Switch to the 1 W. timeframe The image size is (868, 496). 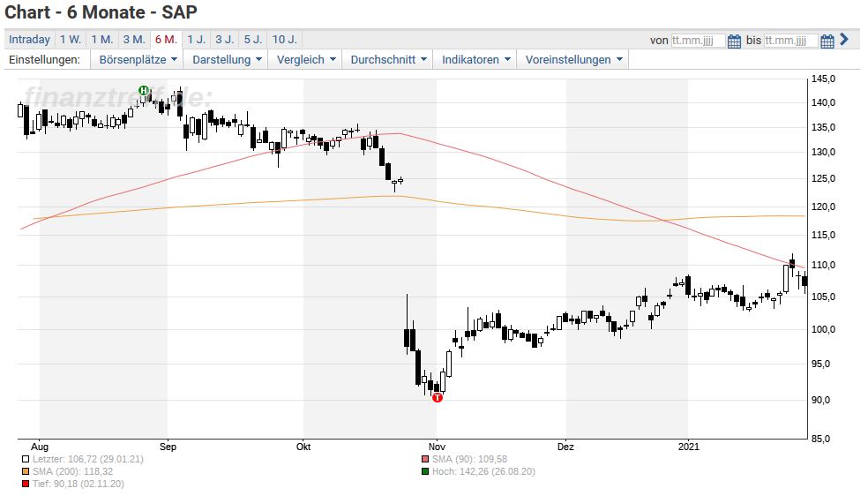(x=71, y=40)
